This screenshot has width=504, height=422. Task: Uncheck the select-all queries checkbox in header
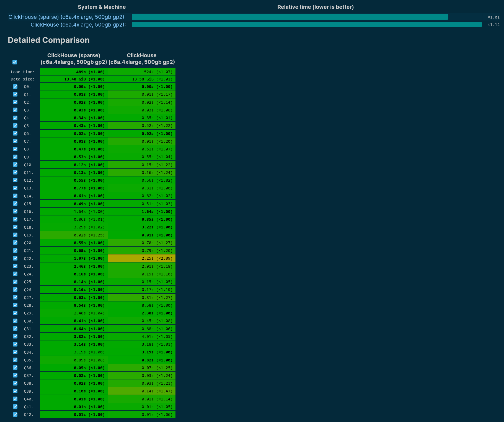15,62
